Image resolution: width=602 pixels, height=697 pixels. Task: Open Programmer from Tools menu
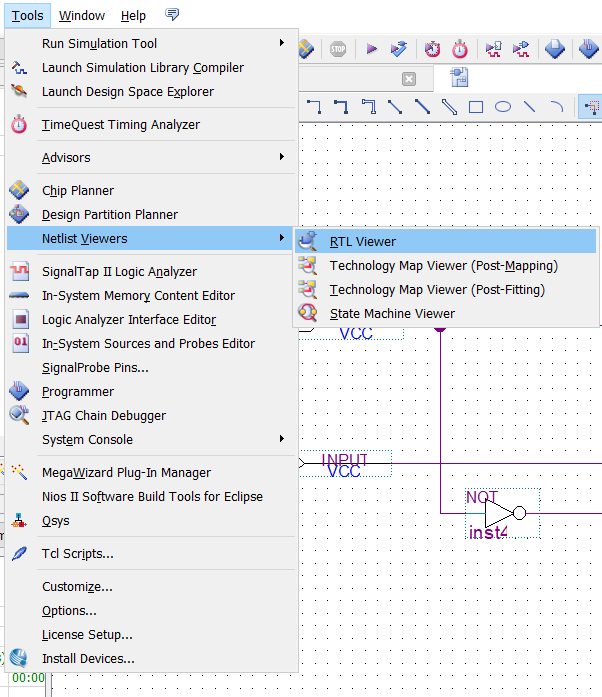coord(153,392)
